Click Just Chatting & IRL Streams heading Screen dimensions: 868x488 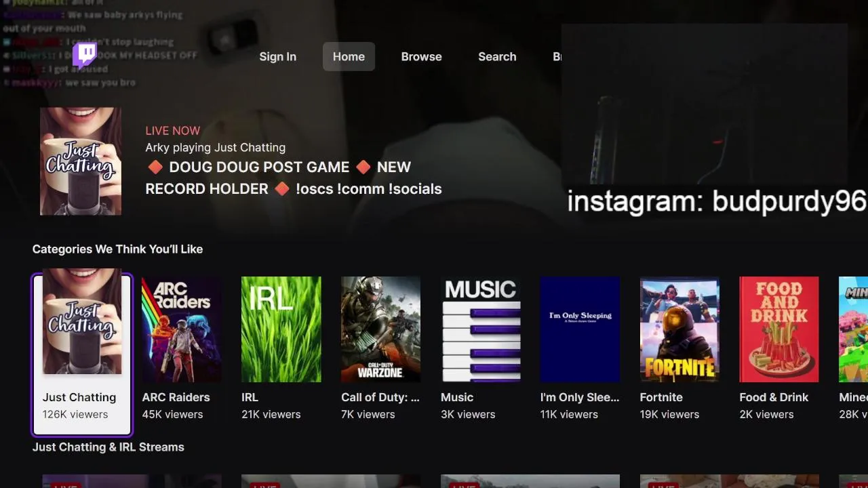click(108, 447)
